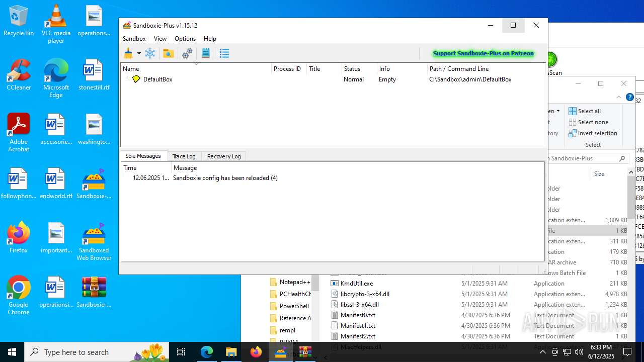Click Invert selection in Explorer ribbon
Screen dimensions: 644x362
(593, 133)
